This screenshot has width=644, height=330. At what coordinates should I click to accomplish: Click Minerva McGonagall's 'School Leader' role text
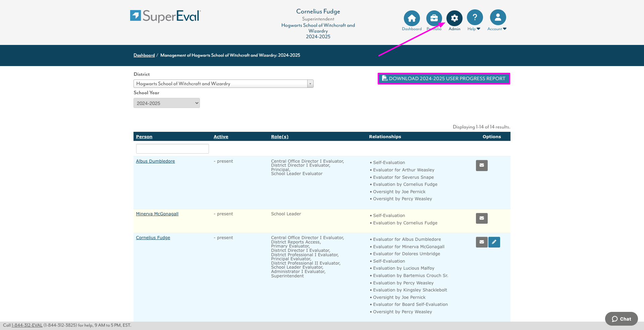point(286,214)
